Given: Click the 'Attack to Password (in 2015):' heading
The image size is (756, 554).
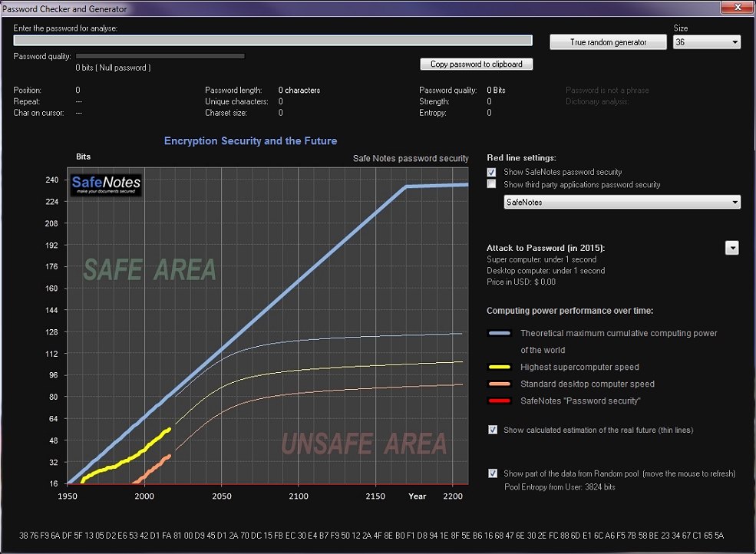Looking at the screenshot, I should [x=545, y=248].
